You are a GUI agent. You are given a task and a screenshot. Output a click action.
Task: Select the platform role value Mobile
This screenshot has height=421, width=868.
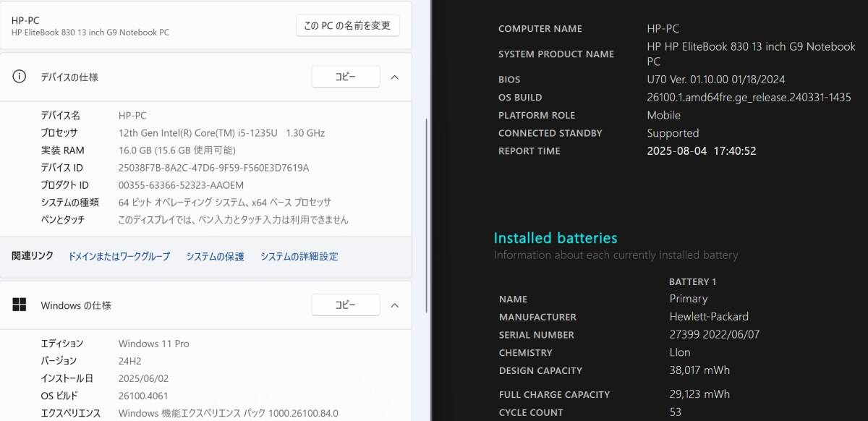(663, 115)
